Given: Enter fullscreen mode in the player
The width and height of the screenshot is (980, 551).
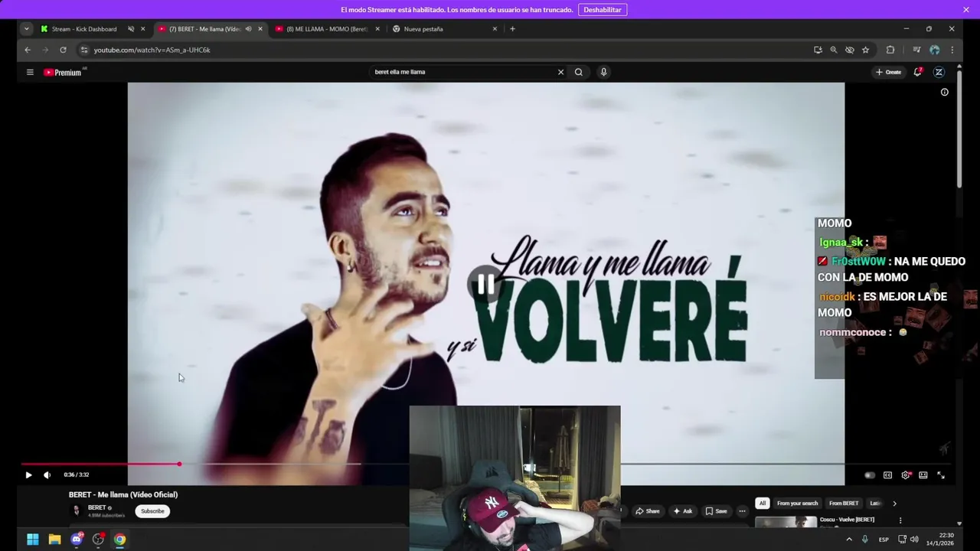Looking at the screenshot, I should [x=941, y=475].
